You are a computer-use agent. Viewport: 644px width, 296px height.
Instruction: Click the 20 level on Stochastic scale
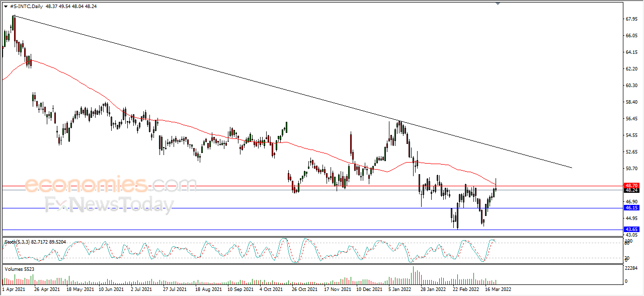click(627, 258)
